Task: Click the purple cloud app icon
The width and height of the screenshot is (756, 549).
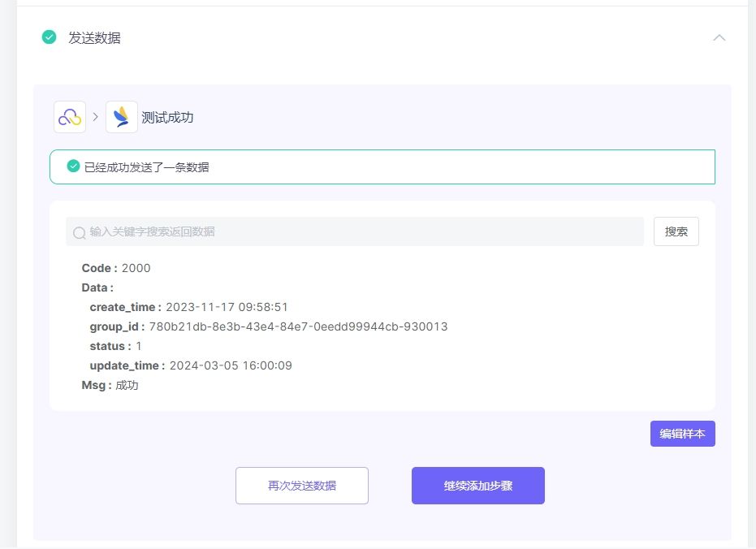Action: (x=70, y=117)
